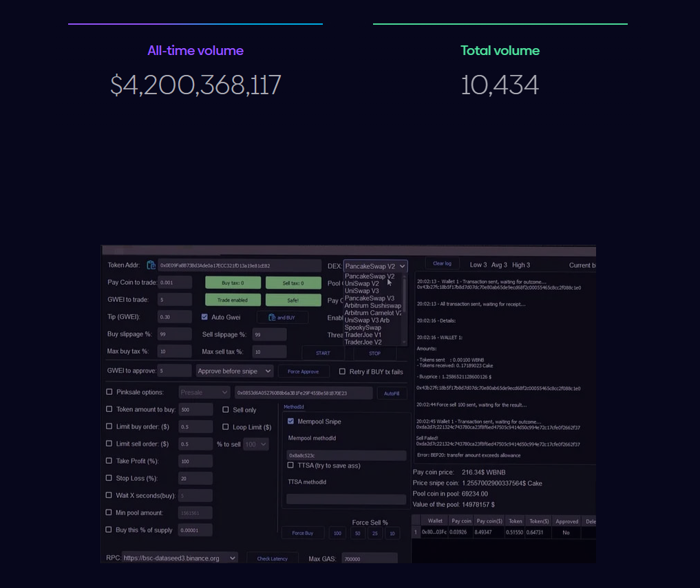Toggle the Auto Gwei checkbox
Screen dimensions: 700x588
tap(204, 317)
